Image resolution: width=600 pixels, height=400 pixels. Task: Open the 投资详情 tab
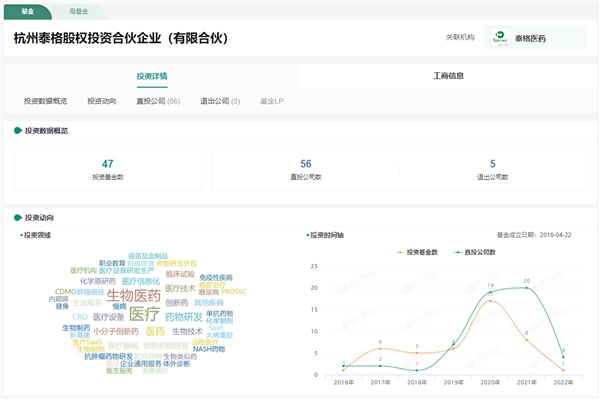click(x=152, y=76)
